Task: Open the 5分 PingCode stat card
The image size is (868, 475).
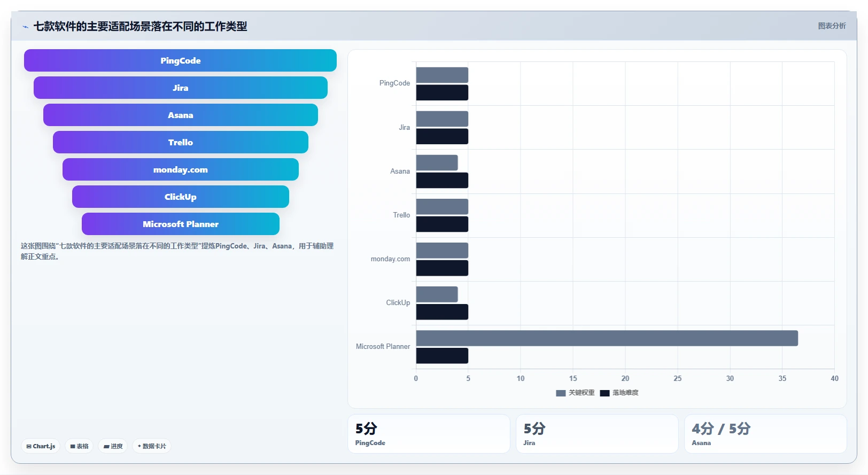Action: (429, 434)
